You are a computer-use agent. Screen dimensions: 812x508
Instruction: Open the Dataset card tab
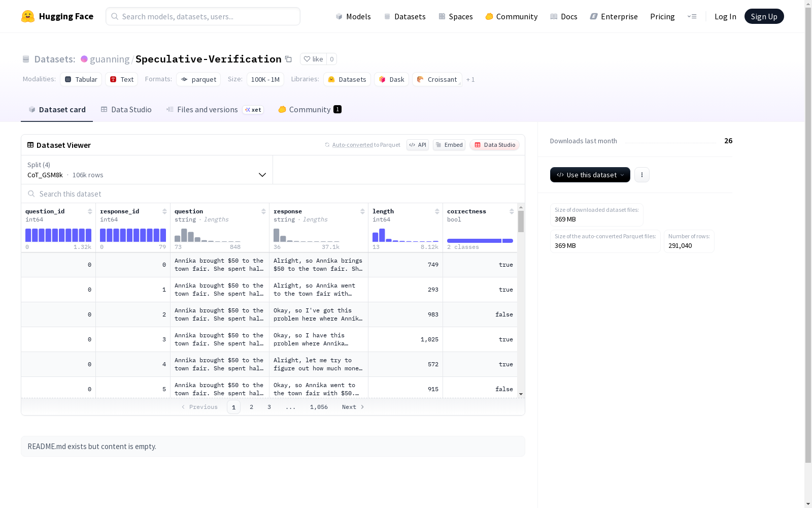tap(57, 110)
